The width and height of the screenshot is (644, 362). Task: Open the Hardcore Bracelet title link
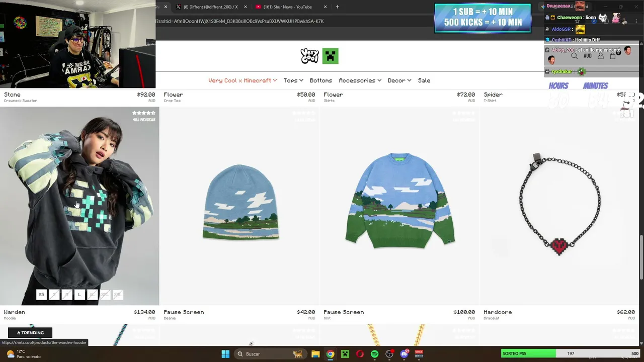click(x=498, y=312)
